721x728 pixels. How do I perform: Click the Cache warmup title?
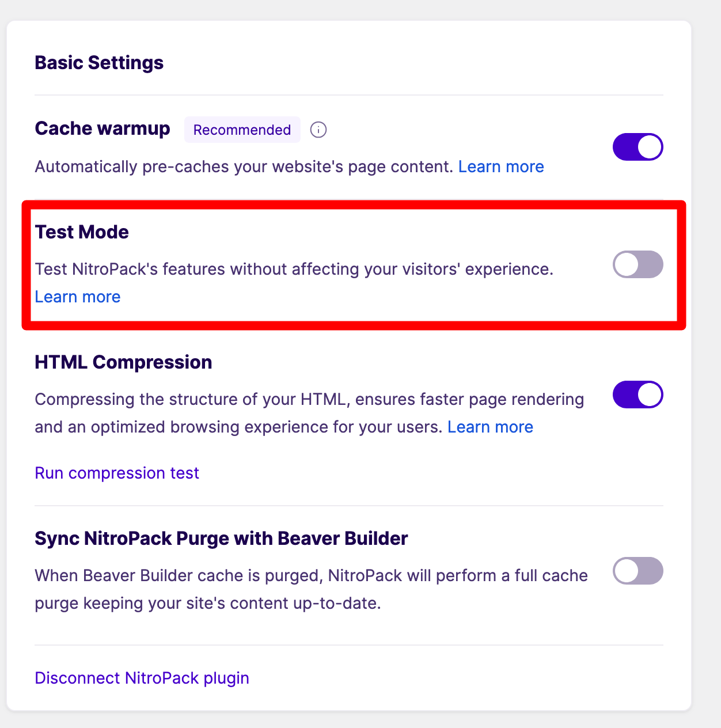coord(103,128)
